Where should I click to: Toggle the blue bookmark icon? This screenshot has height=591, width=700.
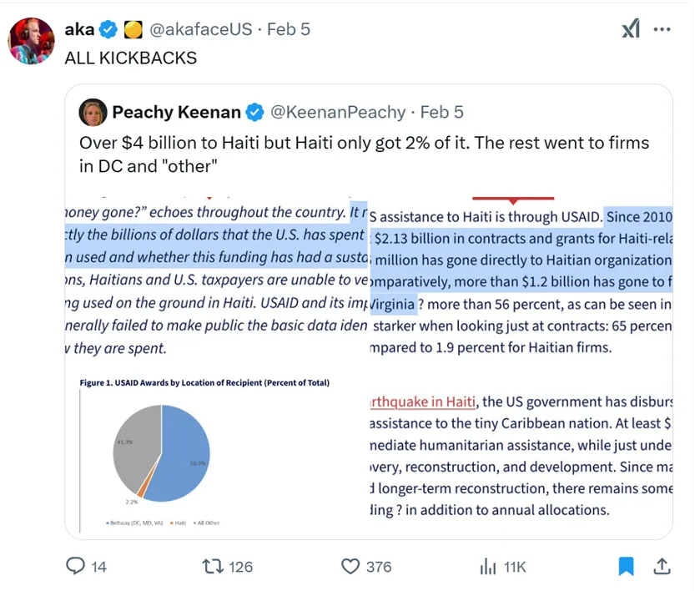point(626,567)
